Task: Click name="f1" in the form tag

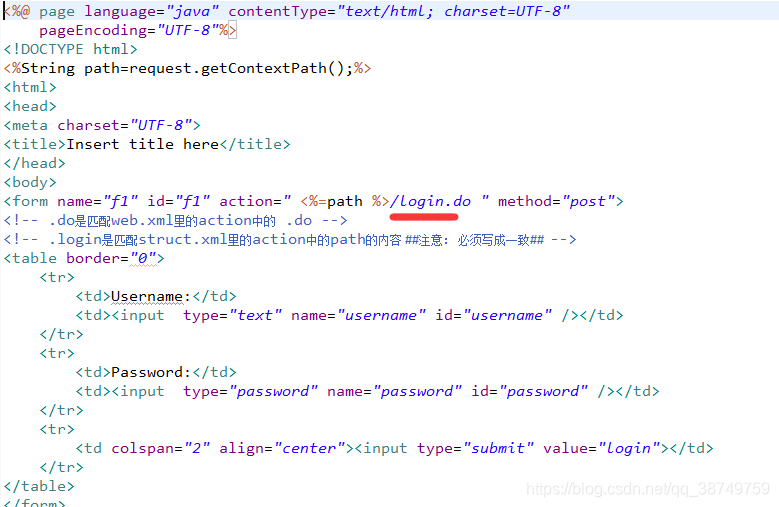Action: (x=97, y=201)
